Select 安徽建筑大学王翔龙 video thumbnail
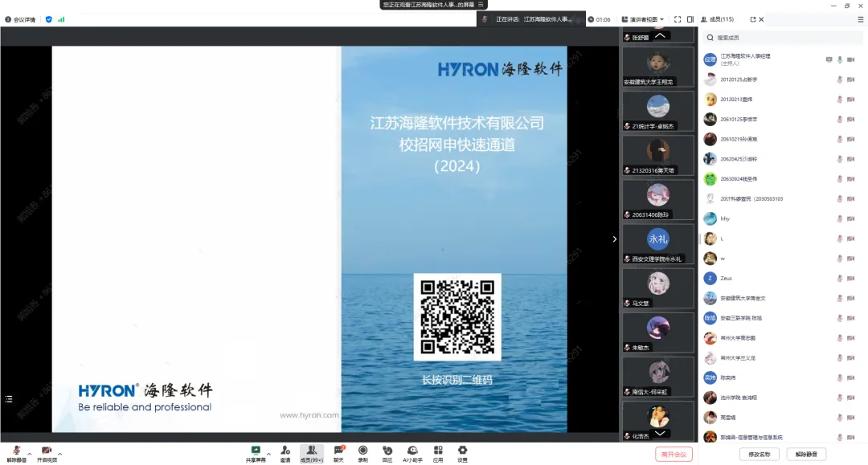The width and height of the screenshot is (868, 465). click(658, 67)
